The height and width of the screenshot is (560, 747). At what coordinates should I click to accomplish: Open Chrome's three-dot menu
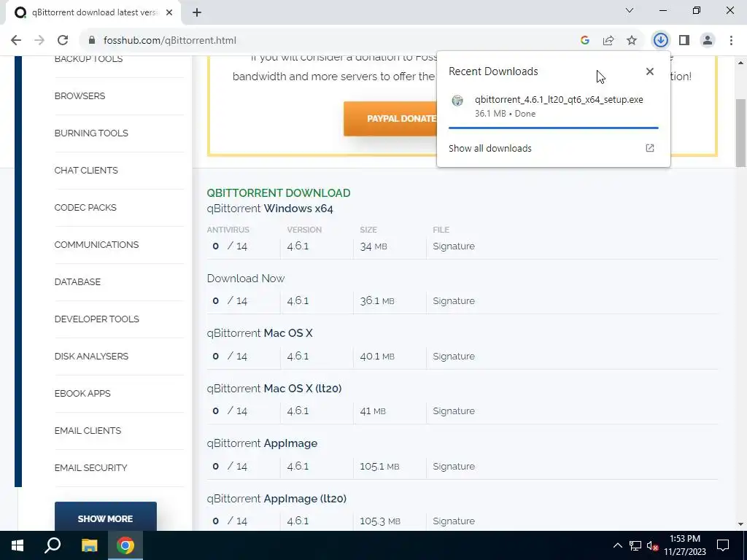click(x=731, y=41)
